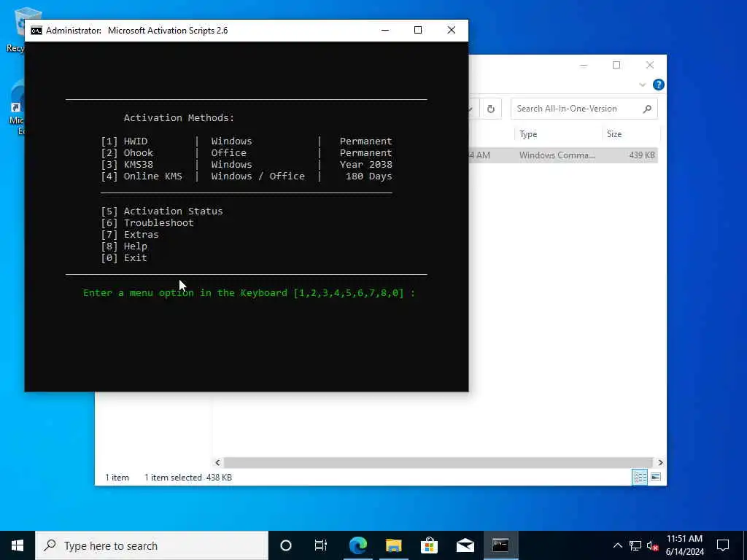Screen dimensions: 747x560
Task: Click the green menu option prompt
Action: (249, 293)
